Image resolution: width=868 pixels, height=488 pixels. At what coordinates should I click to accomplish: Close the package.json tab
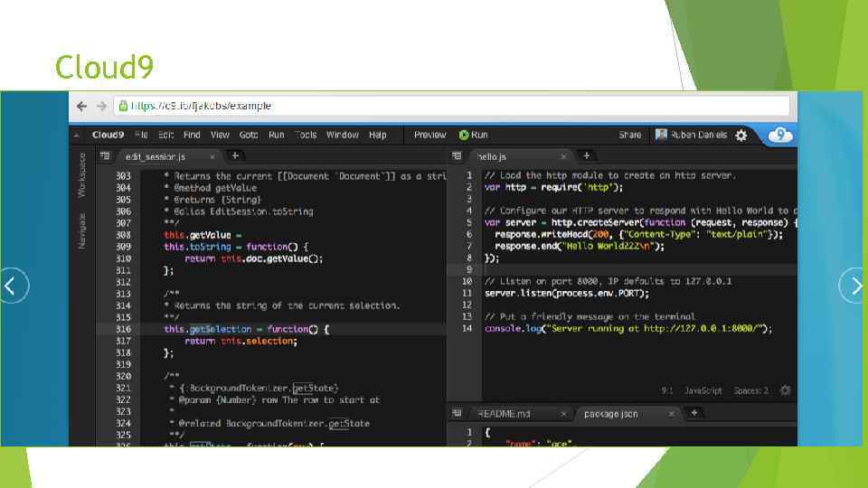(671, 414)
